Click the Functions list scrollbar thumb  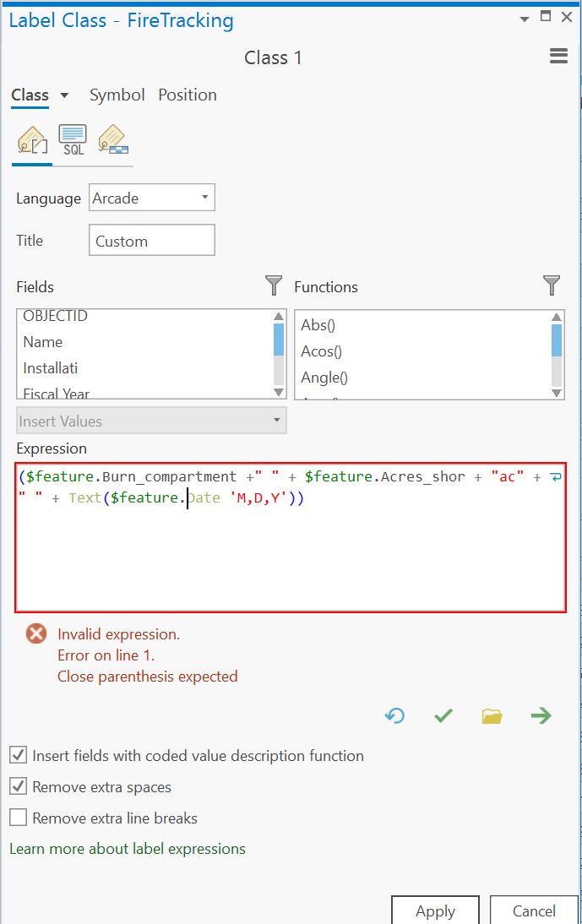(557, 340)
